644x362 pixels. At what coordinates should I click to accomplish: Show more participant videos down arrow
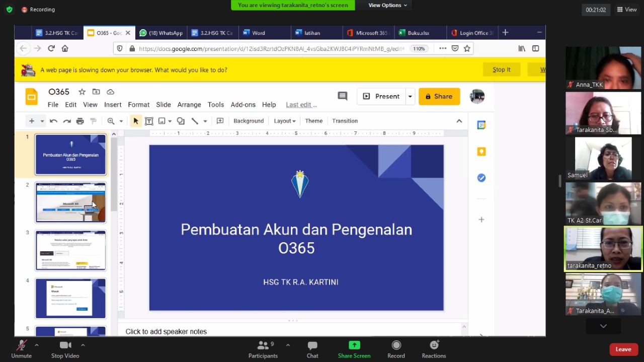pos(603,326)
